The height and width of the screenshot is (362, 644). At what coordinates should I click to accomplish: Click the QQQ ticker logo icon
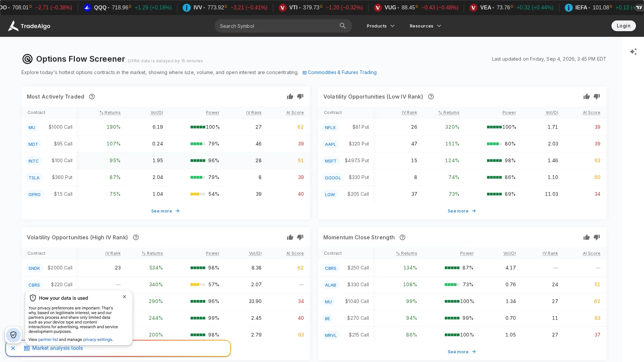[x=87, y=7]
